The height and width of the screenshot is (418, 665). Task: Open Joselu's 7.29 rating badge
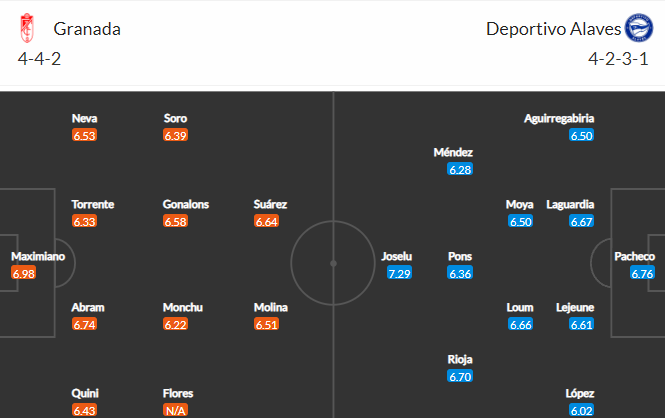click(399, 273)
